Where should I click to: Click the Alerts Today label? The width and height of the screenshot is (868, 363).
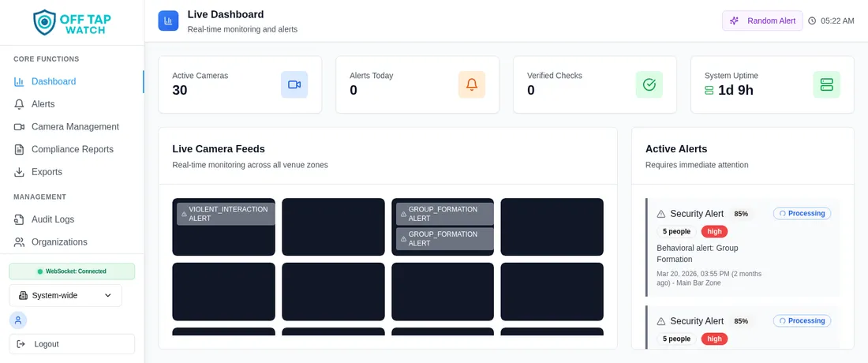(372, 75)
